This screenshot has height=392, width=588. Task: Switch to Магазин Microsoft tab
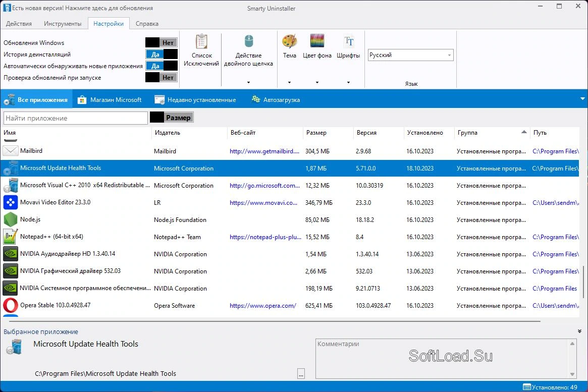point(109,100)
